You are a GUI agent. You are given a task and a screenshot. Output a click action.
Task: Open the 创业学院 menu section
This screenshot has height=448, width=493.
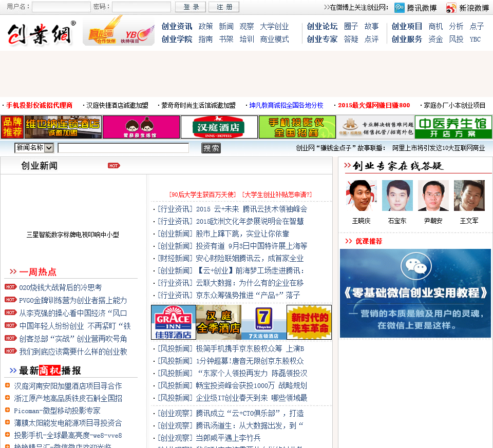[x=177, y=40]
